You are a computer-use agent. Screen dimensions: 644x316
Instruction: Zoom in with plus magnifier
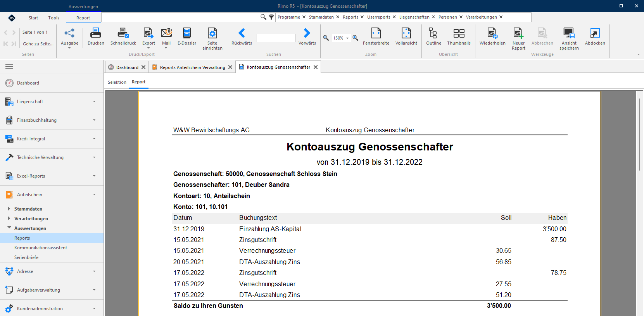click(356, 38)
